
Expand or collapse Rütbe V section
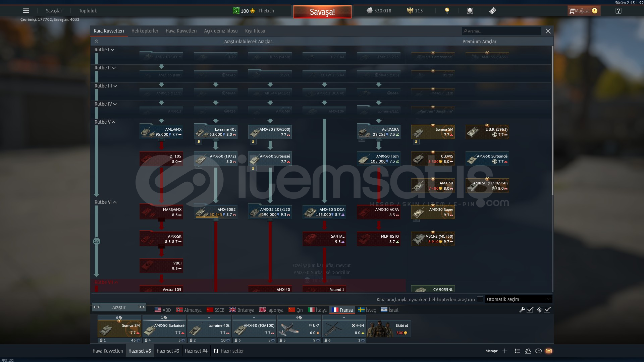coord(105,122)
